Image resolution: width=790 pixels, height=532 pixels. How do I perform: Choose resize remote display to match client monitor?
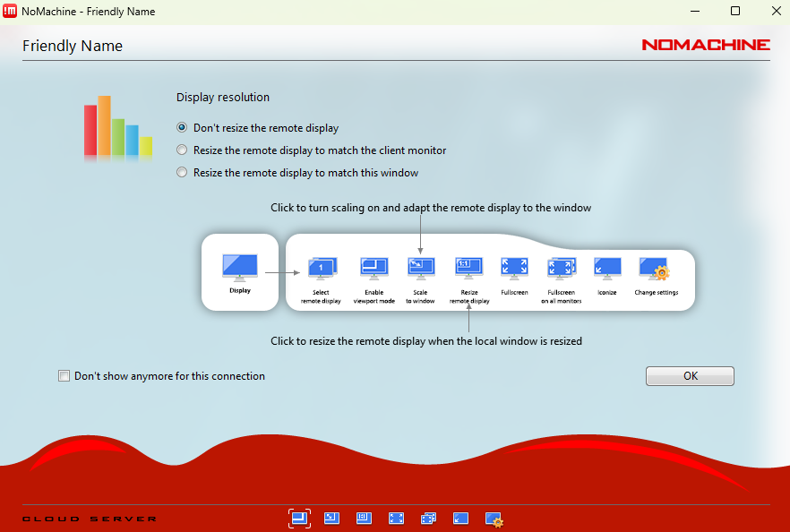(183, 150)
